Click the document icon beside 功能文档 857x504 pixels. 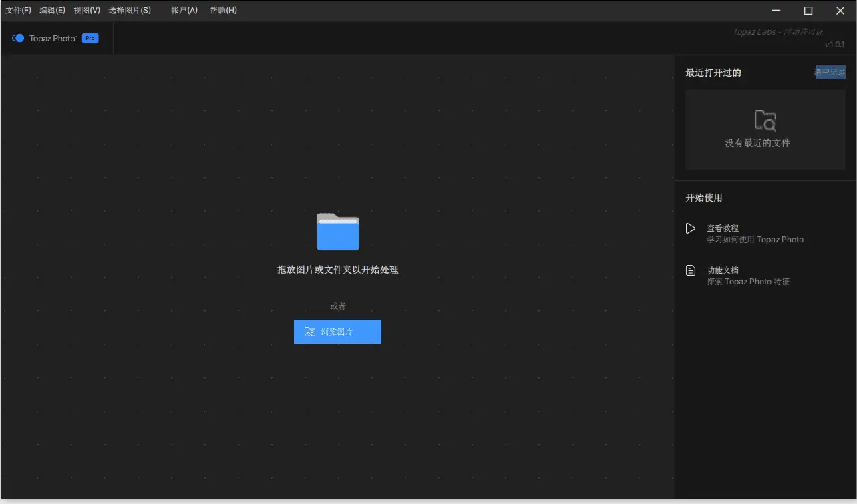[x=691, y=270]
